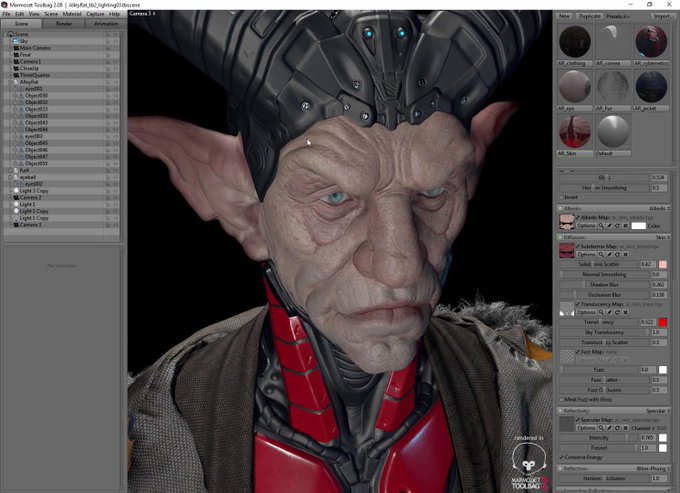Image resolution: width=680 pixels, height=493 pixels.
Task: Open the Material menu
Action: pyautogui.click(x=72, y=14)
